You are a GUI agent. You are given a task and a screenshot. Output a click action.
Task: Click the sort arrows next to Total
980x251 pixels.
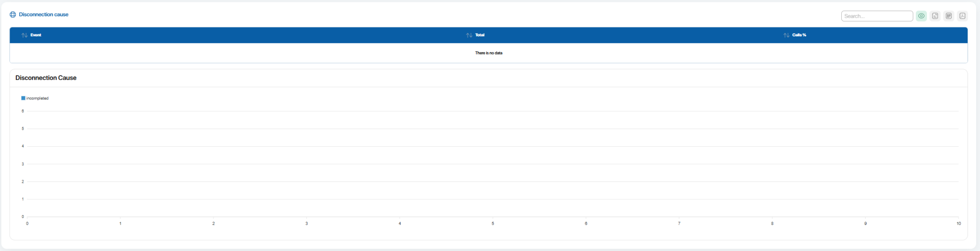click(x=469, y=35)
